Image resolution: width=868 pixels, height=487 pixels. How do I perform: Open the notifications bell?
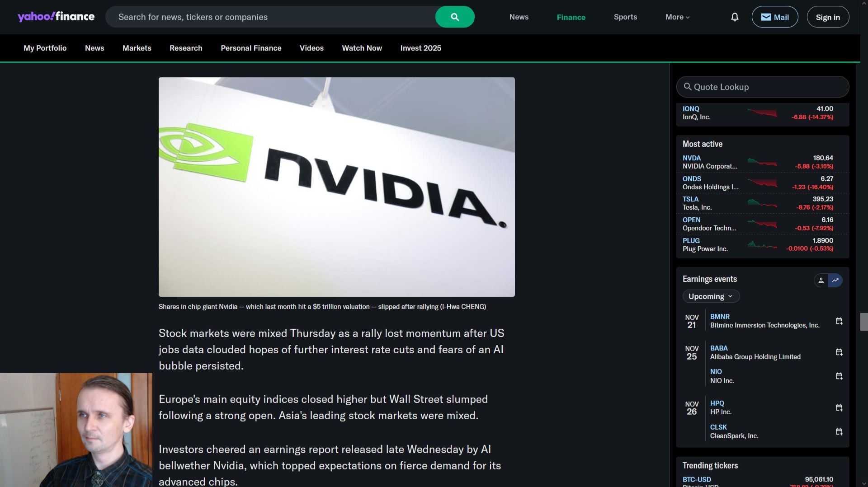coord(735,17)
